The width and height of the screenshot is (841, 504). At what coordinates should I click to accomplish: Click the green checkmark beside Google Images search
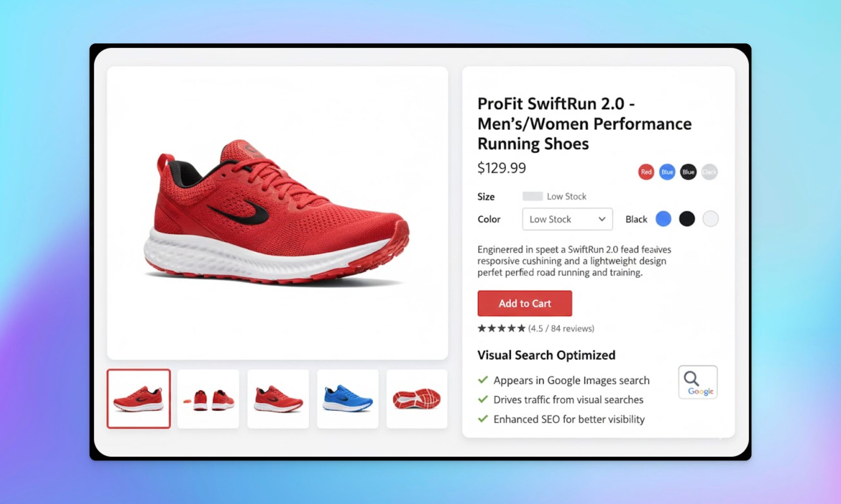pos(483,380)
